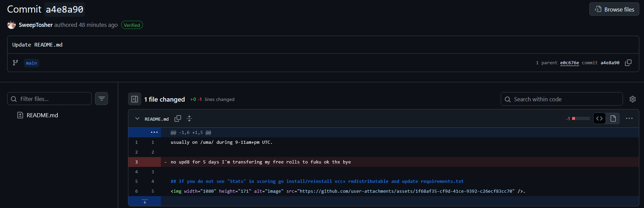Click the git branch icon

click(15, 63)
